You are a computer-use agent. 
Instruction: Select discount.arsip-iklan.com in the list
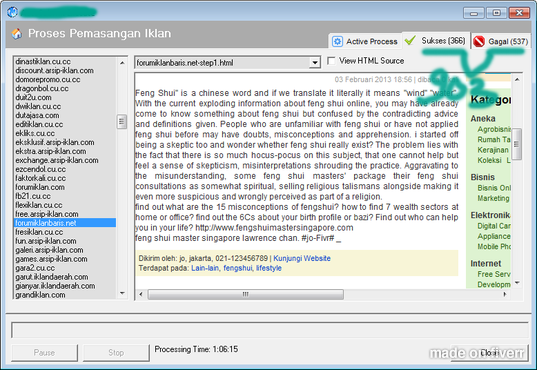65,71
